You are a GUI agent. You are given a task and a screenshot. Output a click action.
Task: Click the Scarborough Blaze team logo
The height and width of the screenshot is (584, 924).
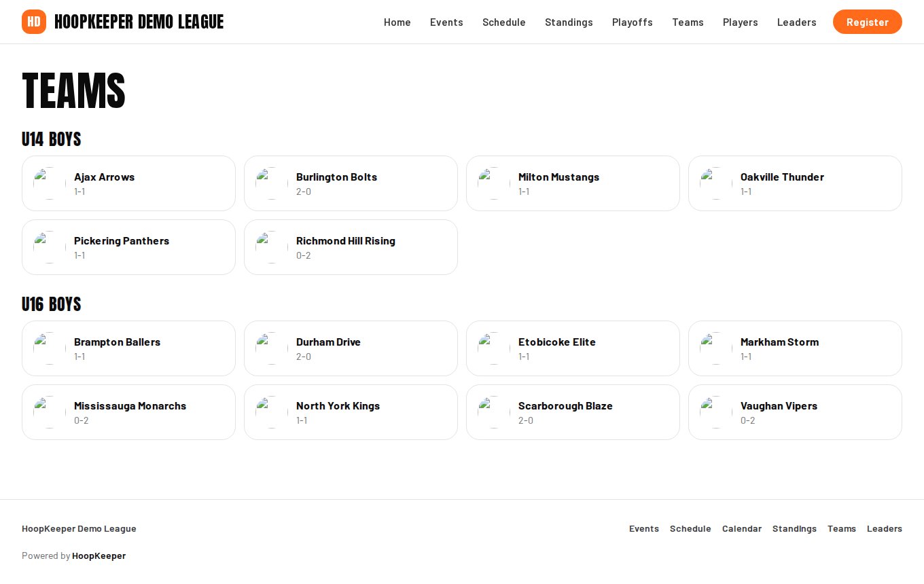[x=494, y=412]
